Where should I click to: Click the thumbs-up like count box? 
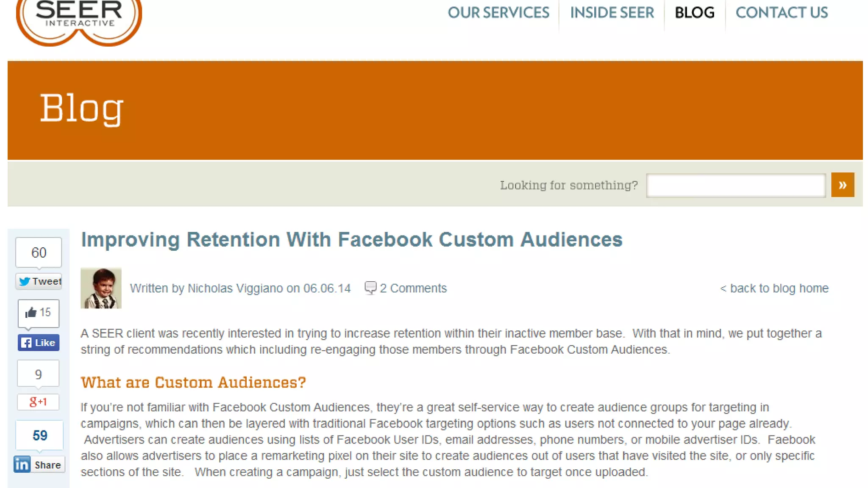tap(38, 313)
